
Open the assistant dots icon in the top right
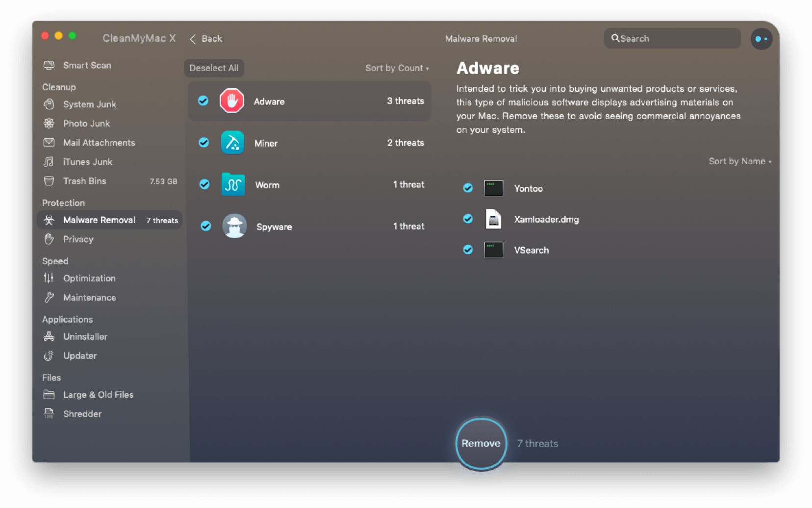point(761,39)
